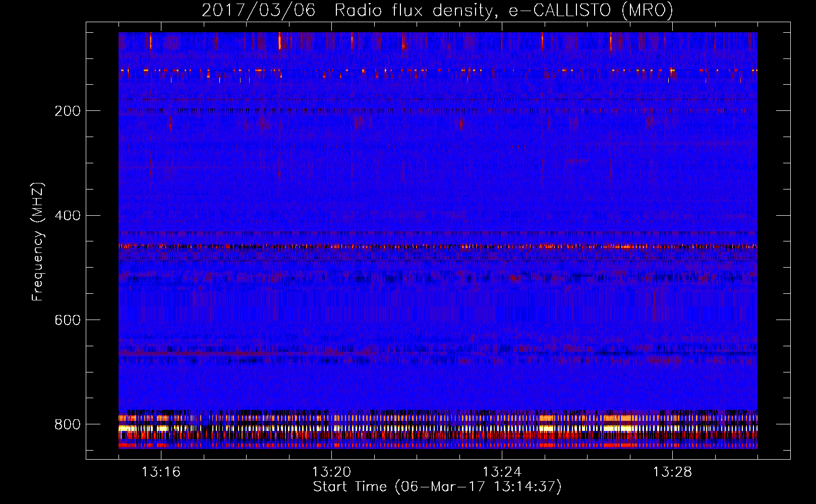The image size is (816, 504).
Task: Click the 800 frequency tick label
Action: pyautogui.click(x=68, y=424)
